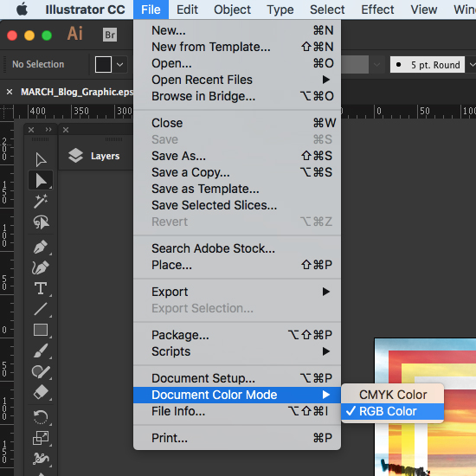Click the black fill color swatch
476x476 pixels.
point(103,64)
